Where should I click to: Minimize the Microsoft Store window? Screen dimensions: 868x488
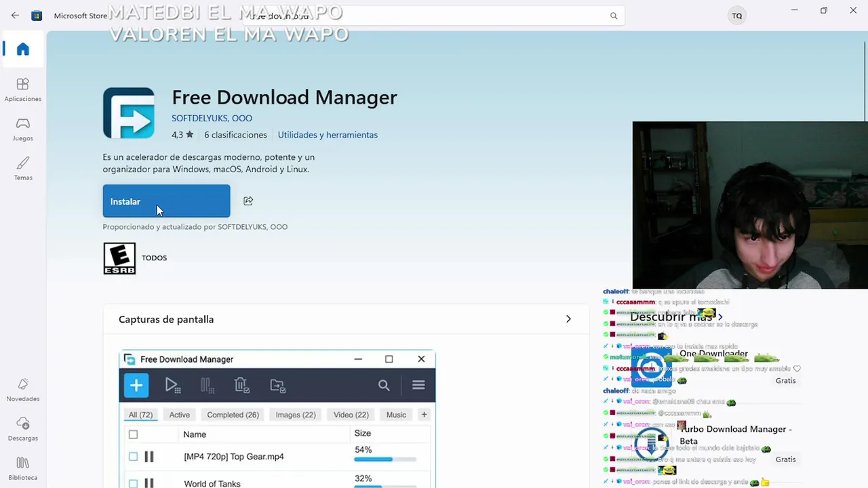(x=794, y=10)
